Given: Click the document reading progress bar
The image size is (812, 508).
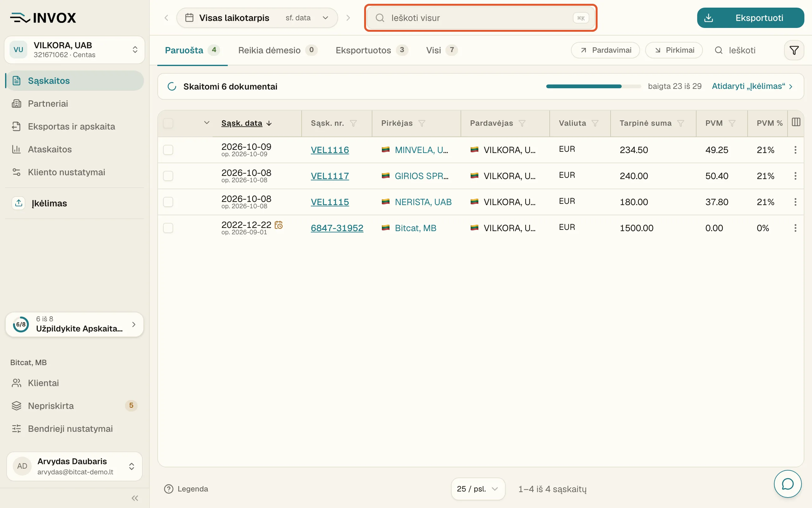Looking at the screenshot, I should (x=593, y=86).
